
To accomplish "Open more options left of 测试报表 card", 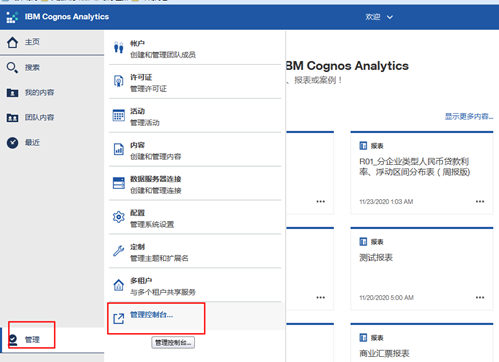I will tap(321, 297).
